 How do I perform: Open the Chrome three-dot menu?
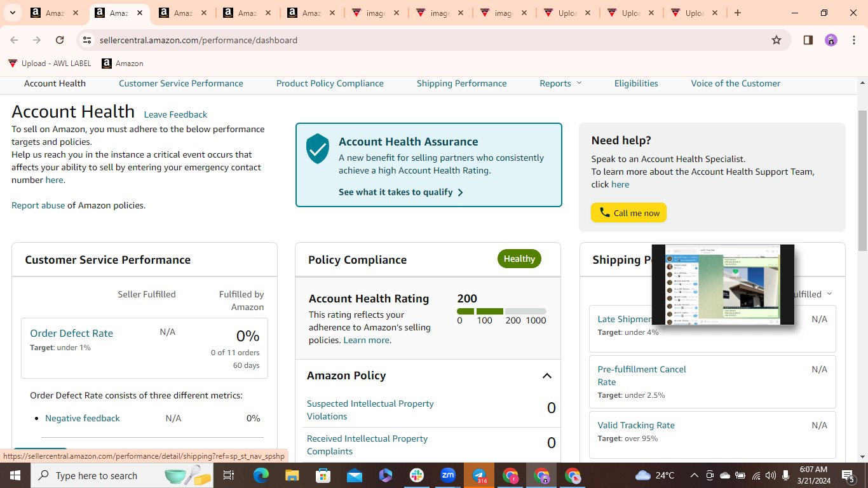854,40
